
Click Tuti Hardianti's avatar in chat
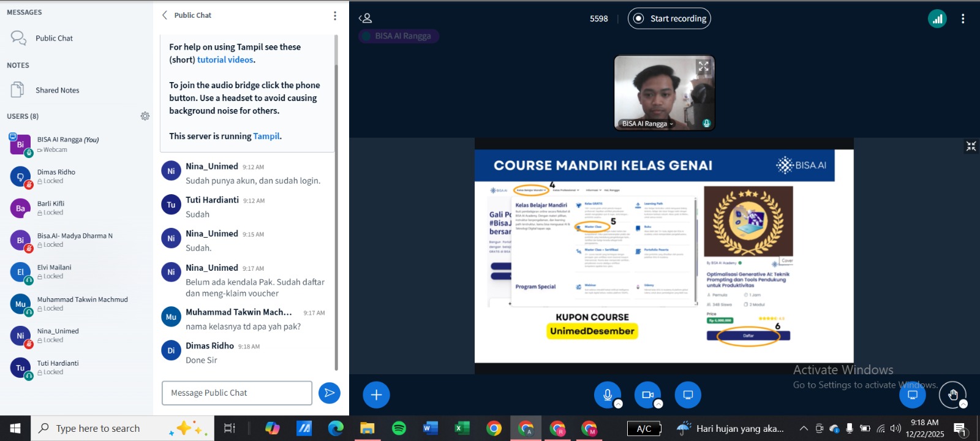coord(171,205)
